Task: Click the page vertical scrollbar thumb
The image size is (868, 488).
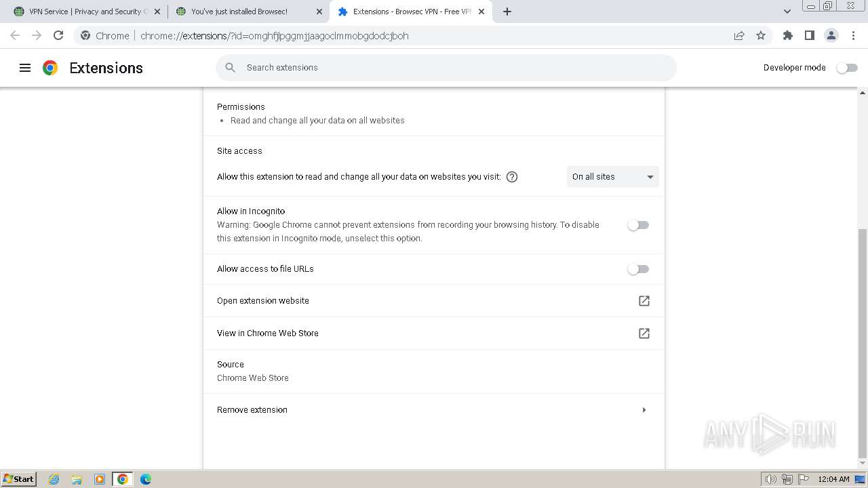Action: tap(863, 344)
